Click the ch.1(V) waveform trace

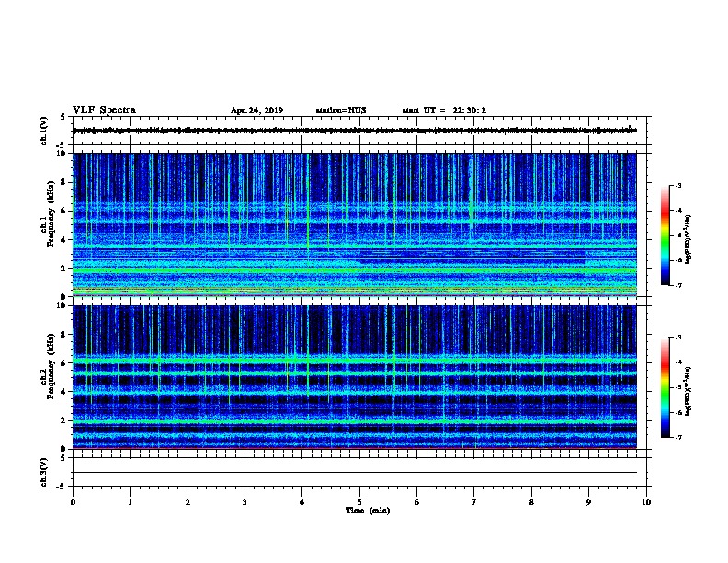coord(355,131)
